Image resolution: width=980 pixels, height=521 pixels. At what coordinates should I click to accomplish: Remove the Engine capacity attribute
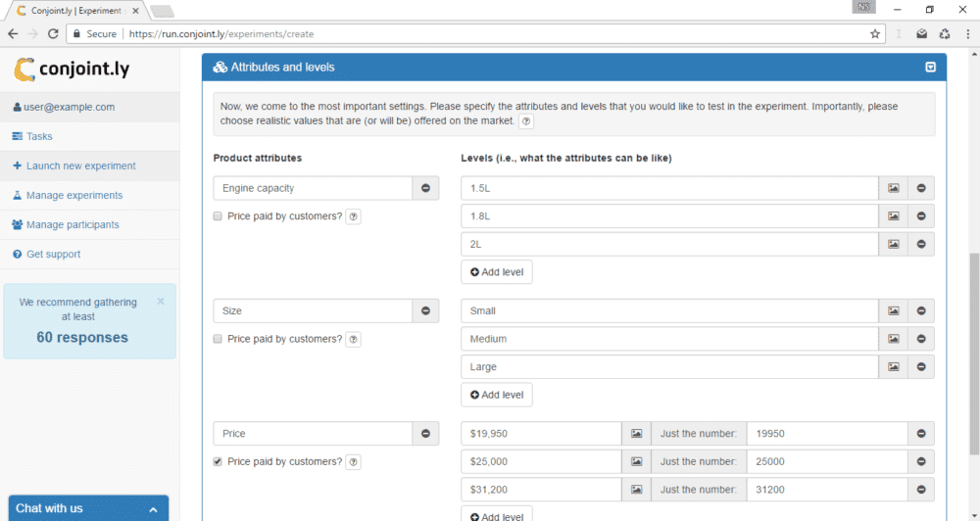tap(425, 188)
